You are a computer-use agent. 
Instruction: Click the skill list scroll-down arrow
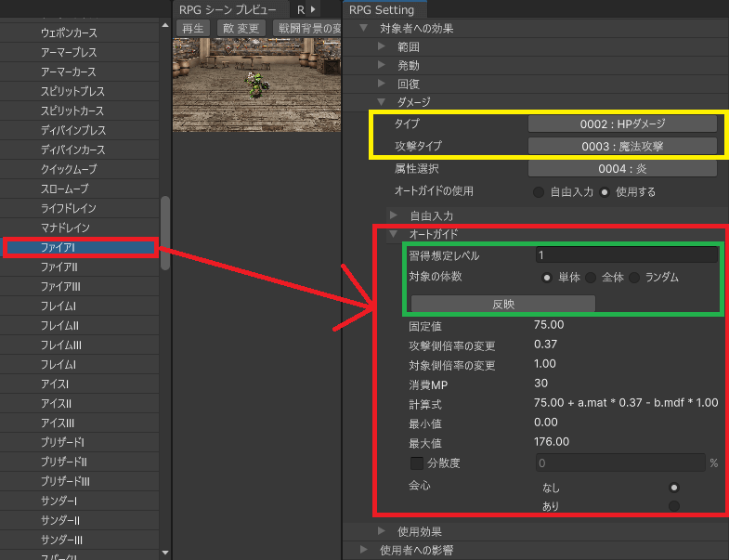[x=165, y=553]
